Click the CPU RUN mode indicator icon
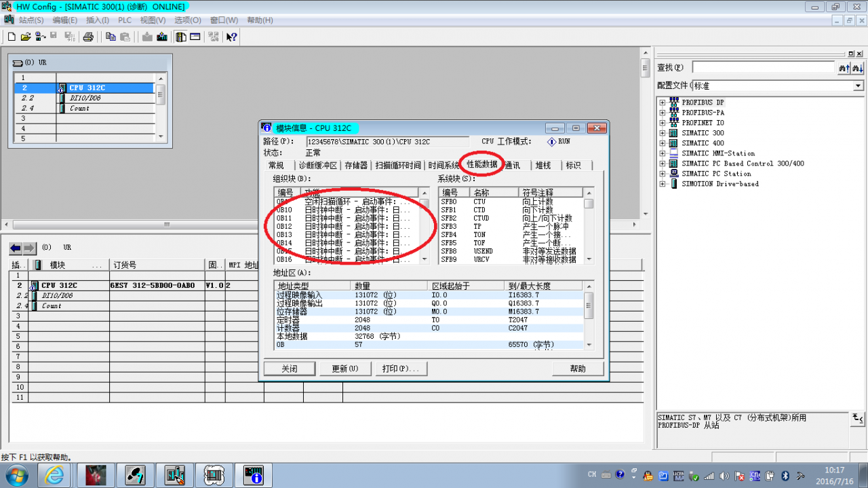Viewport: 868px width, 488px height. pyautogui.click(x=551, y=142)
